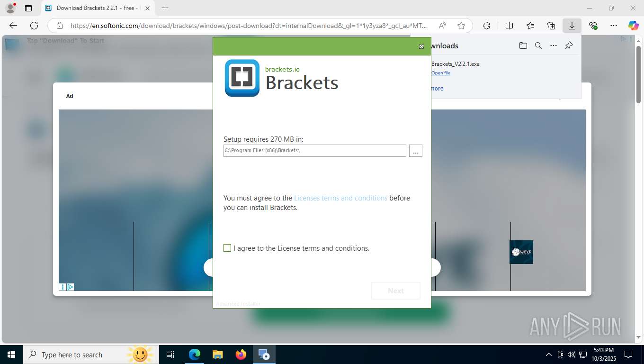
Task: Click the 'Type here to search' taskbar box
Action: coord(91,355)
